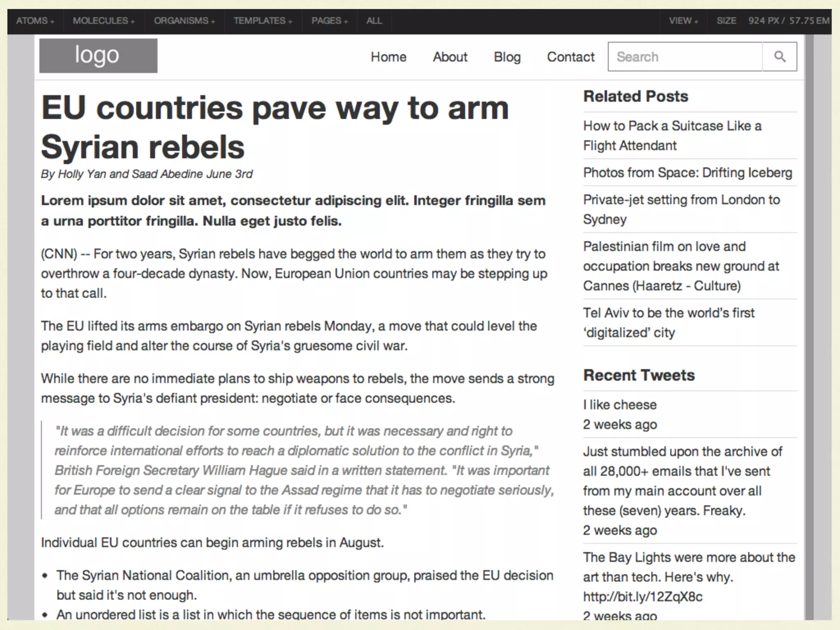Screen dimensions: 840x630
Task: Go to the Home nav link
Action: click(x=388, y=57)
